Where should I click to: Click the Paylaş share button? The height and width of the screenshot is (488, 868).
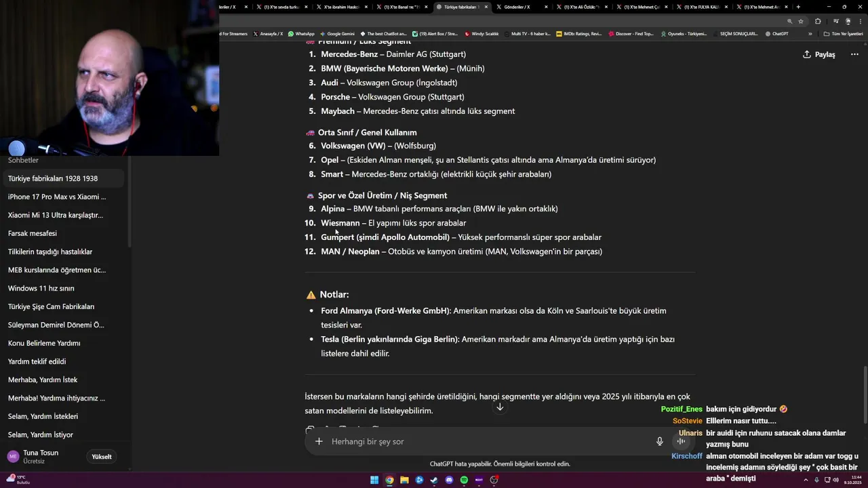818,54
